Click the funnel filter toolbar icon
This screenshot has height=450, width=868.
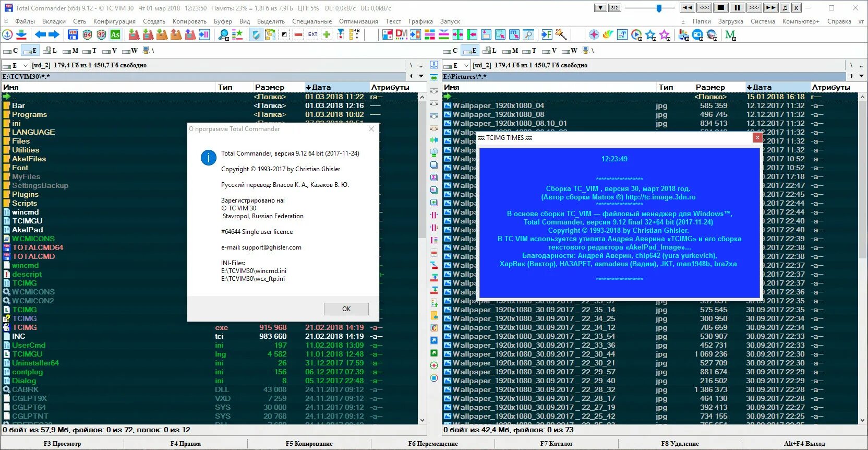click(341, 35)
